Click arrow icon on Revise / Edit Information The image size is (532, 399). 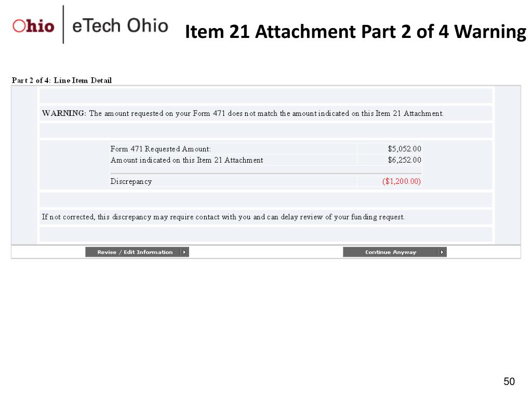tap(184, 252)
